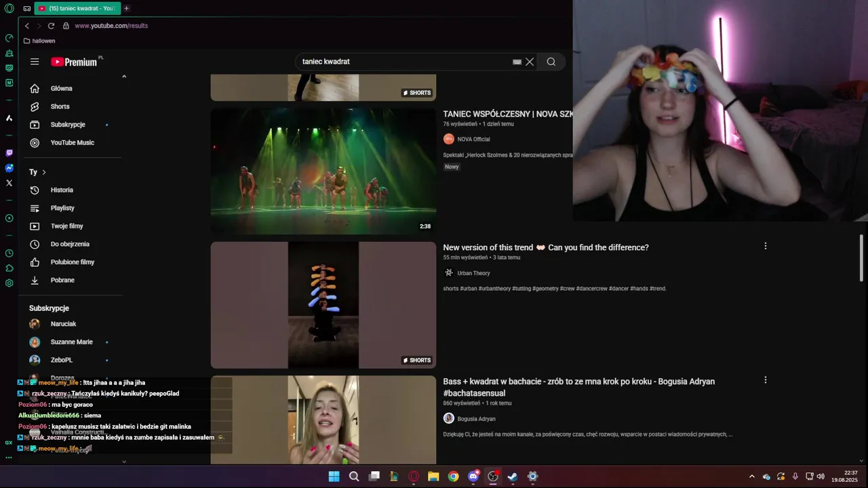Open the TANIEC WSPÓŁCZESNY video title
The height and width of the screenshot is (488, 868).
(508, 114)
